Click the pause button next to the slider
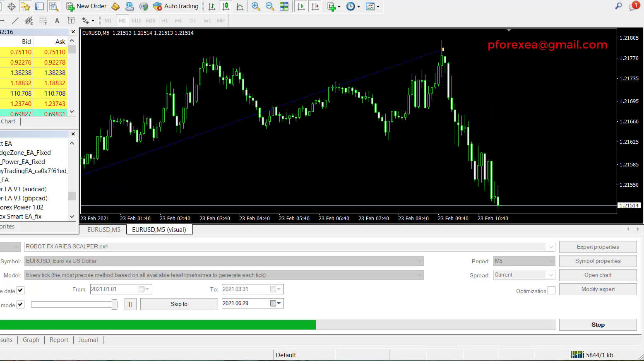 (130, 304)
